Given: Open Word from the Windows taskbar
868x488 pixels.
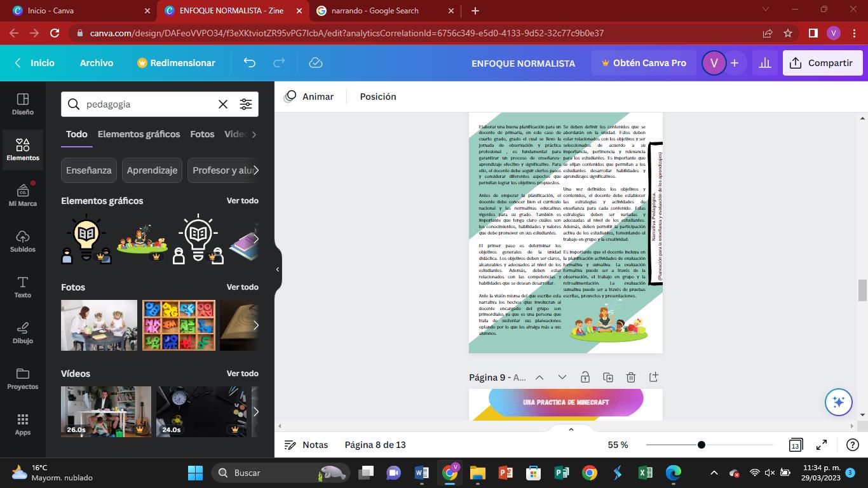Looking at the screenshot, I should pos(422,473).
